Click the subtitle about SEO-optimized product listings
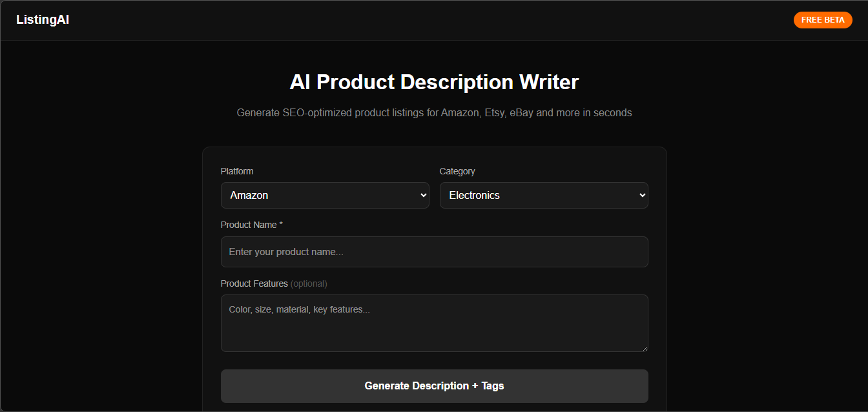868x412 pixels. coord(434,112)
